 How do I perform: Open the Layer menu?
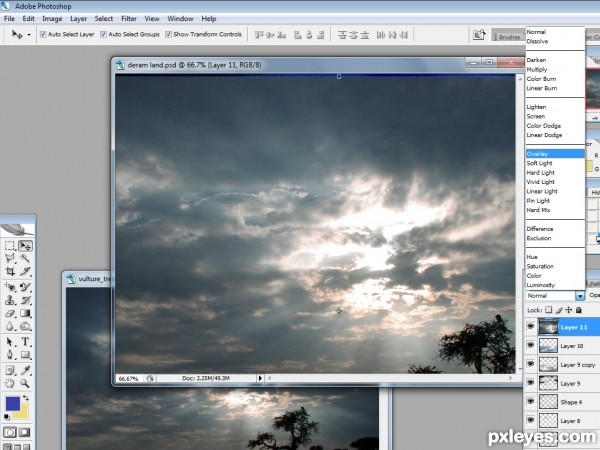(78, 18)
